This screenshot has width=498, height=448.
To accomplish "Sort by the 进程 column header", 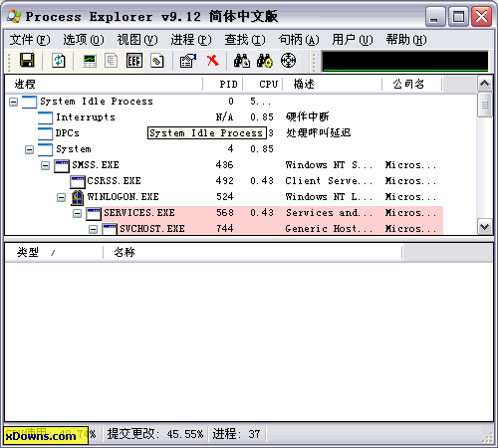I will click(104, 84).
